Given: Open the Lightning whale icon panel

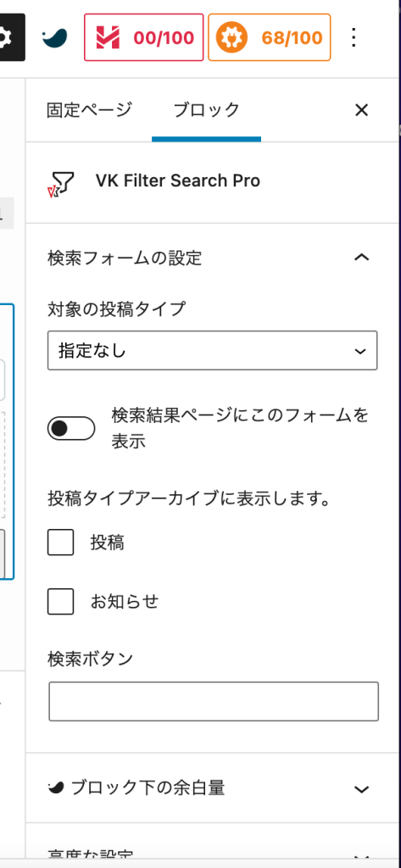Looking at the screenshot, I should click(x=55, y=37).
